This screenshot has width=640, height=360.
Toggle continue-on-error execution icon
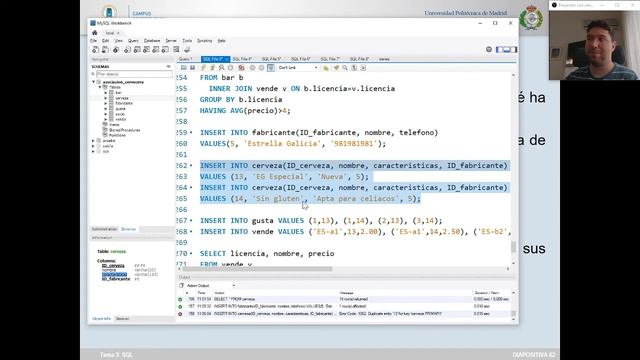click(x=241, y=68)
